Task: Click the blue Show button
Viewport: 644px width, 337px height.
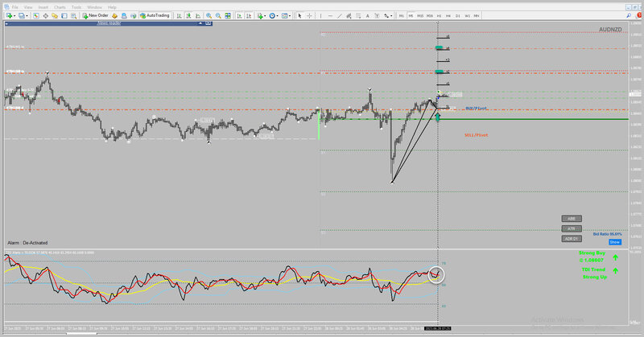Action: pos(614,241)
